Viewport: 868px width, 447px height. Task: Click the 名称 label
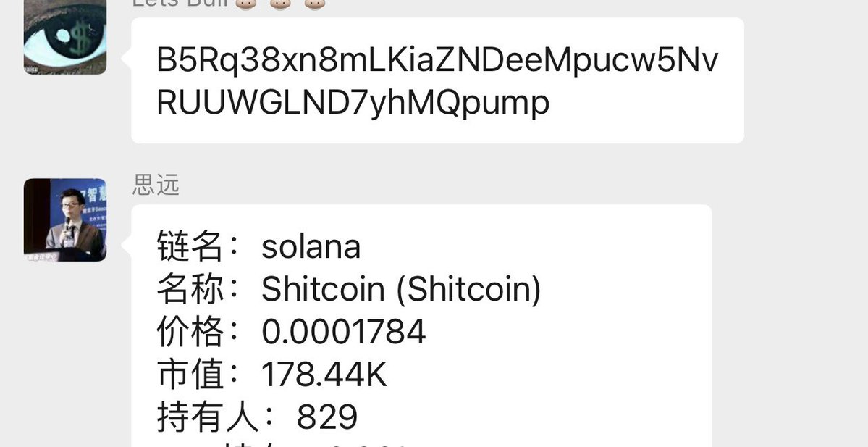pos(190,288)
